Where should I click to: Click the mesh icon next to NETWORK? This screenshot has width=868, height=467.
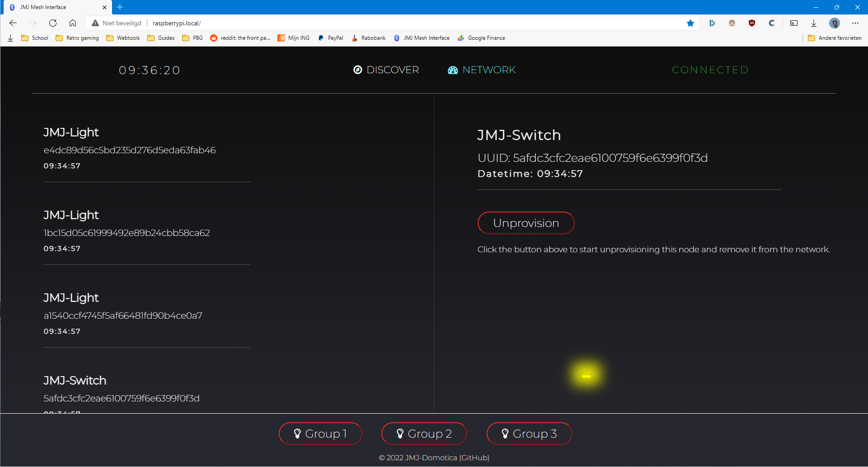pyautogui.click(x=453, y=70)
